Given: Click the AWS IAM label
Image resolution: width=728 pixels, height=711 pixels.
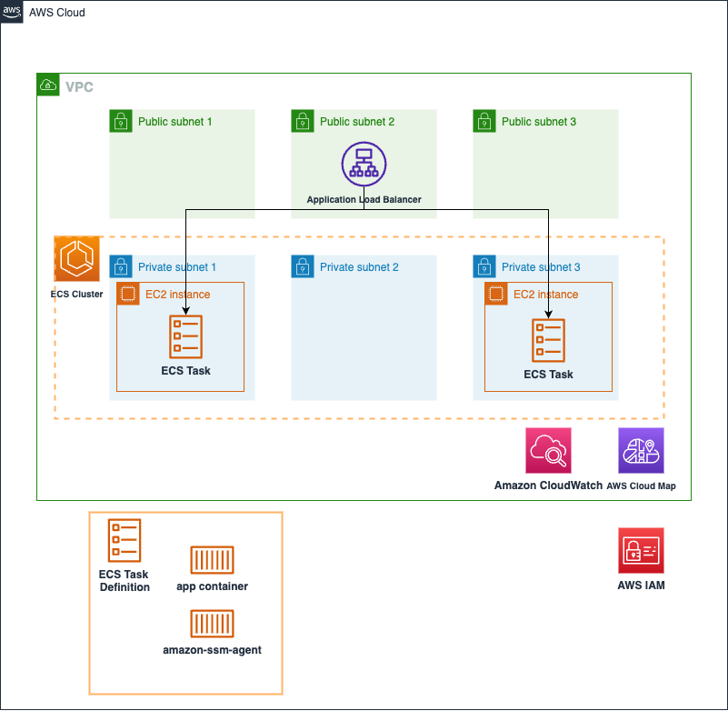Looking at the screenshot, I should [x=641, y=586].
